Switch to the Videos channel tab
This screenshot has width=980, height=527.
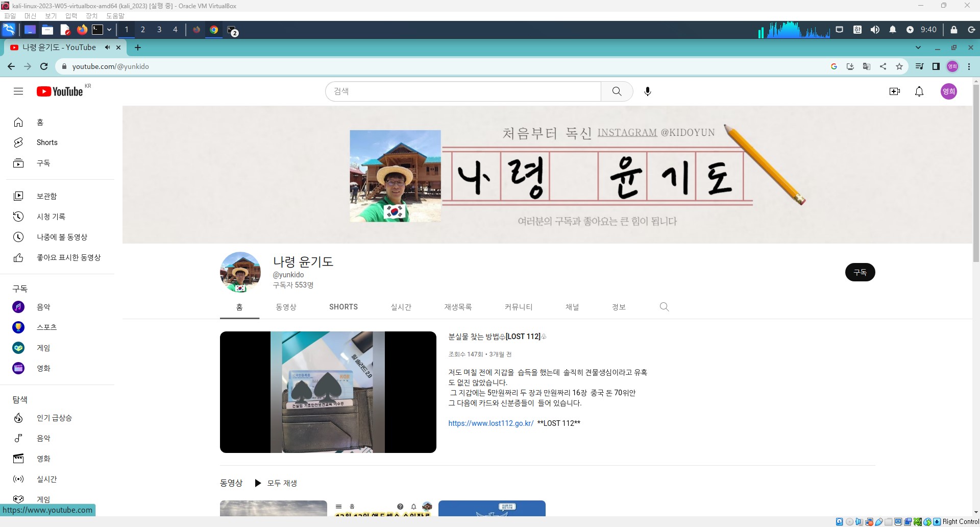pos(286,307)
